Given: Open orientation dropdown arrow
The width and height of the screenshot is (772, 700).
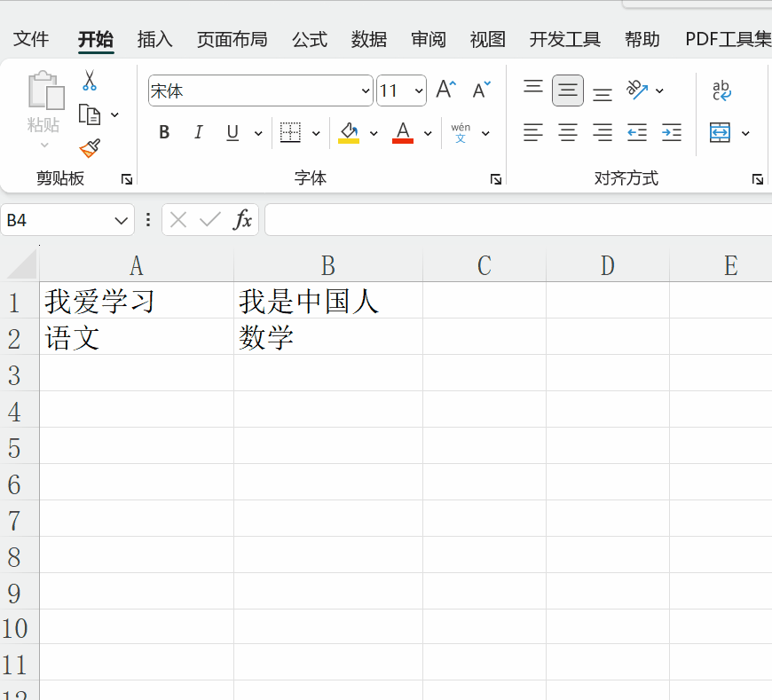Looking at the screenshot, I should (659, 90).
